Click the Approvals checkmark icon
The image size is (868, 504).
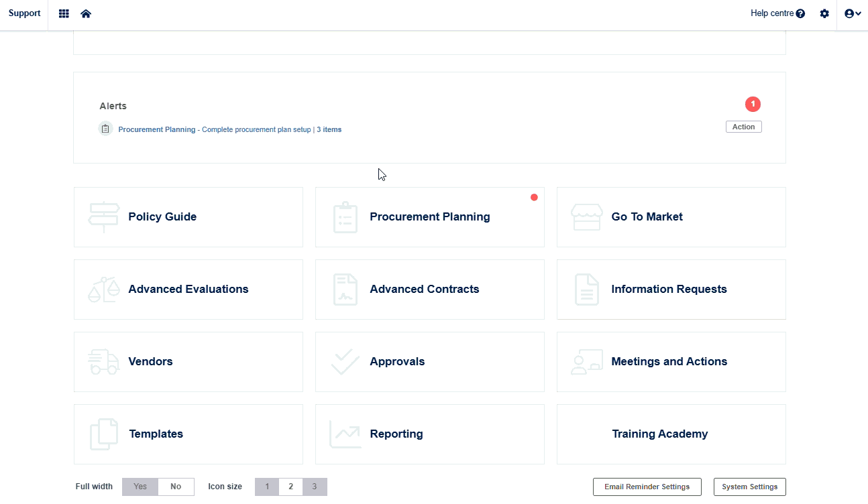click(x=345, y=362)
